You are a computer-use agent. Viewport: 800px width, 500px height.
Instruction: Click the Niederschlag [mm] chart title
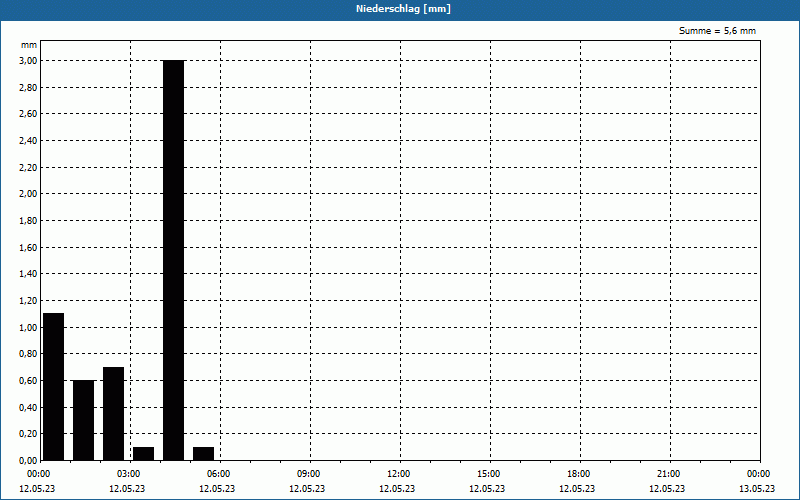point(403,9)
